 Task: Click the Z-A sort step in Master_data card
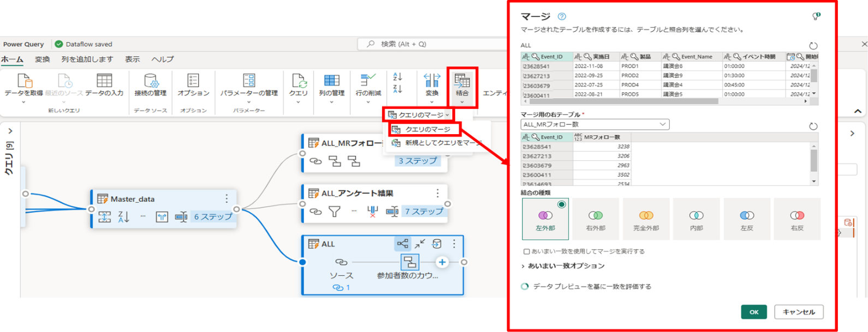tap(124, 216)
